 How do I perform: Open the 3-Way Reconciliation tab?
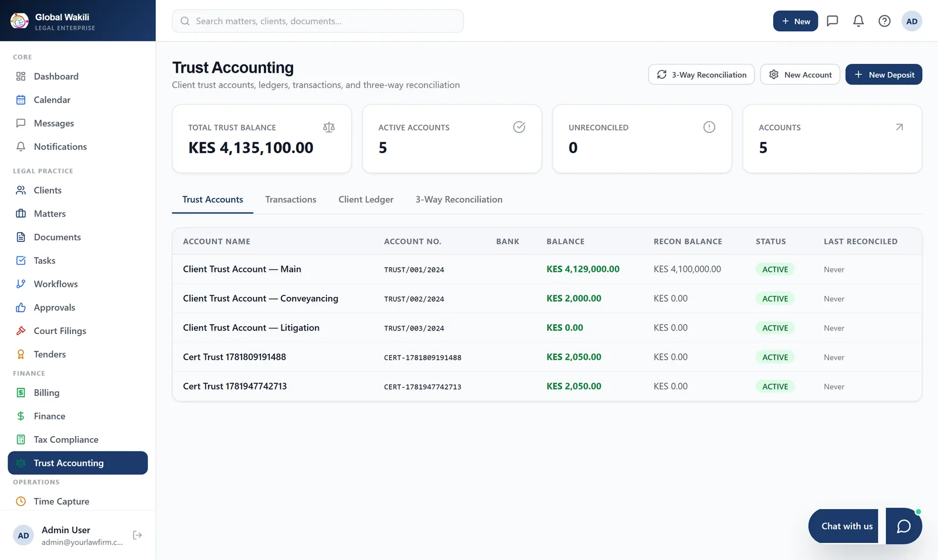(x=459, y=200)
